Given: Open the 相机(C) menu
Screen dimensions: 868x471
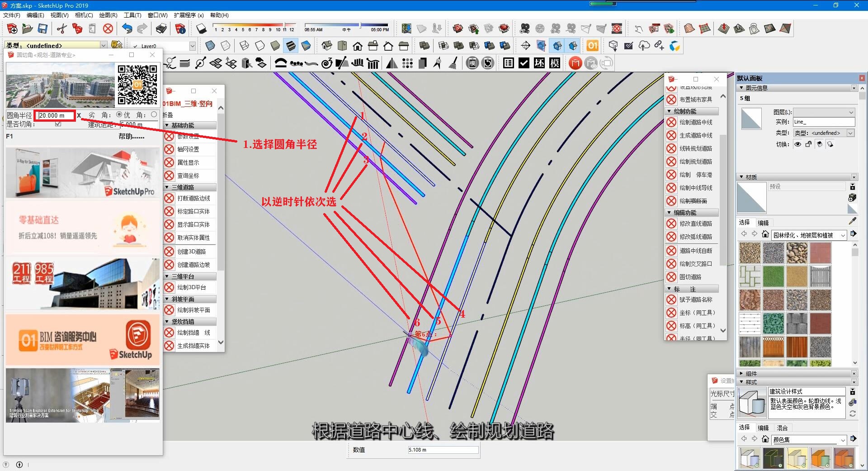Looking at the screenshot, I should (84, 15).
